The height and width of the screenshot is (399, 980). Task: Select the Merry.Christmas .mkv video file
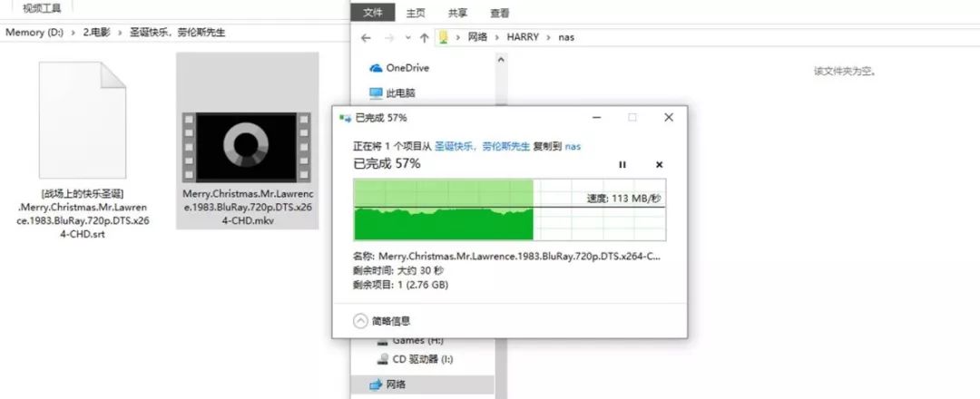point(248,141)
